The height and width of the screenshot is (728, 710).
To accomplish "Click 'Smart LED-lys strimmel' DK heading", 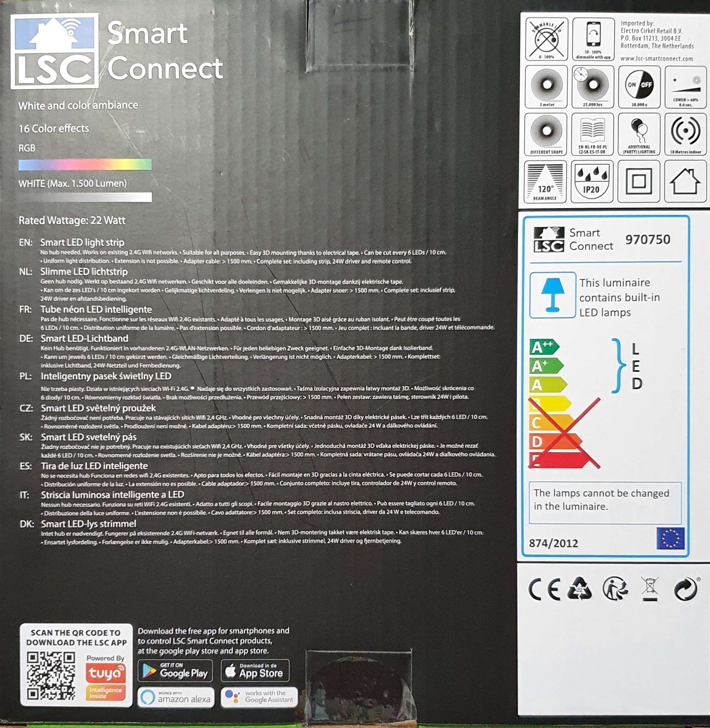I will coord(89,524).
